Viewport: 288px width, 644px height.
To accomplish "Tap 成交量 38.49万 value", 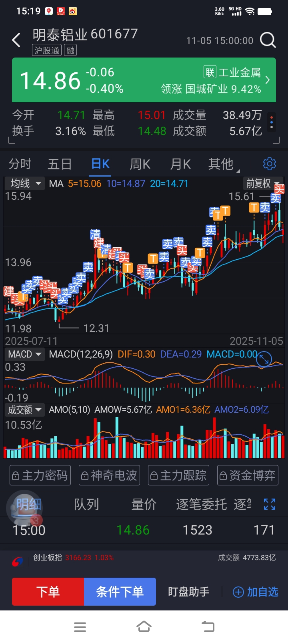I will coord(242,115).
